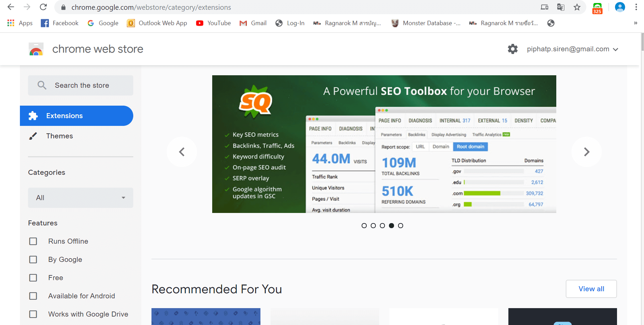Show the next carousel slide

click(x=587, y=152)
